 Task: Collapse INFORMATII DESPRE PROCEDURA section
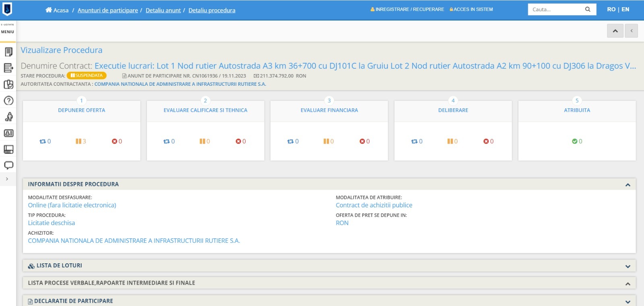coord(627,185)
